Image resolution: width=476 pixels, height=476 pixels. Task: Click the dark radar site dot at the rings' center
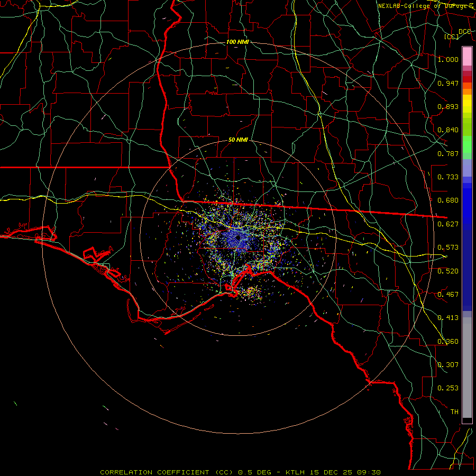[238, 237]
